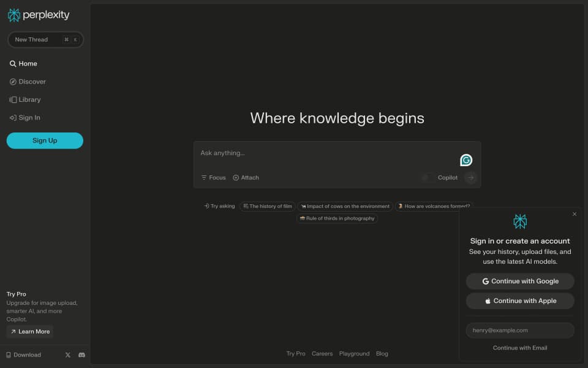
Task: Select Sign In in the sidebar
Action: [24, 118]
